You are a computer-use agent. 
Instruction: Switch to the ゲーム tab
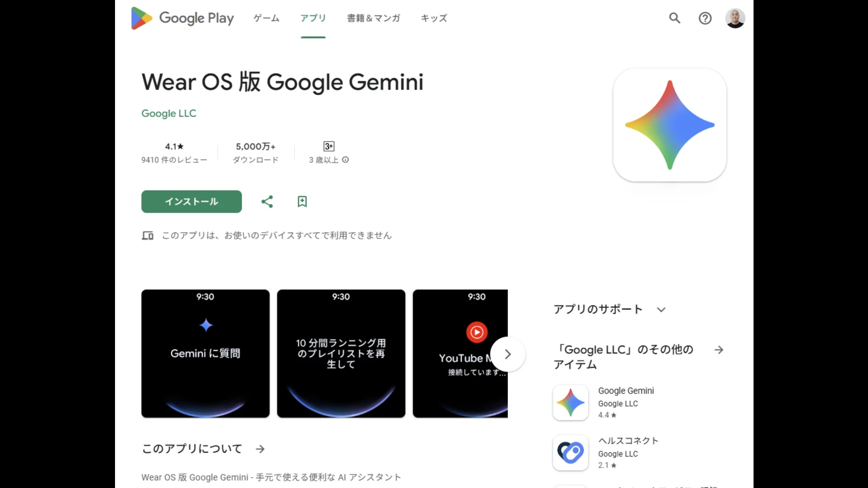(266, 18)
